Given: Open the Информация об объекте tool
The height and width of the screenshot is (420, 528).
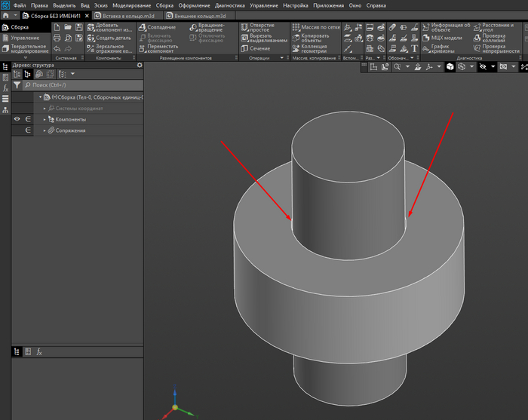Looking at the screenshot, I should pos(447,28).
